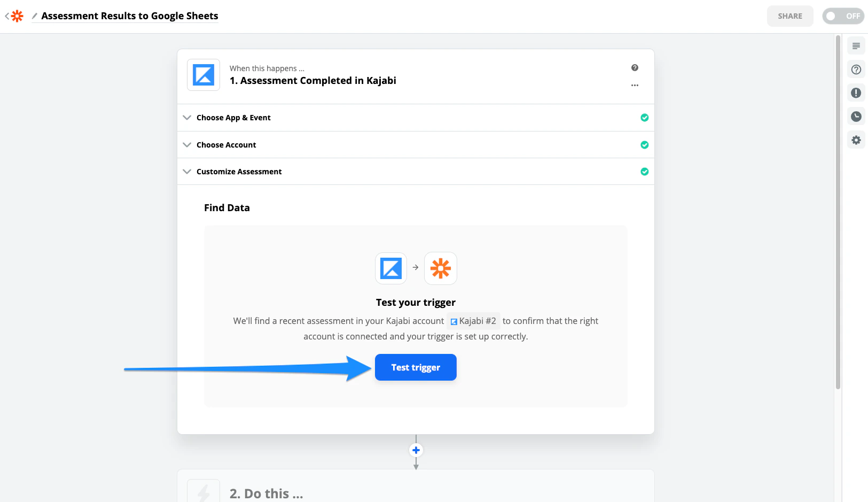
Task: Click the vertical page scrollbar
Action: (838, 213)
